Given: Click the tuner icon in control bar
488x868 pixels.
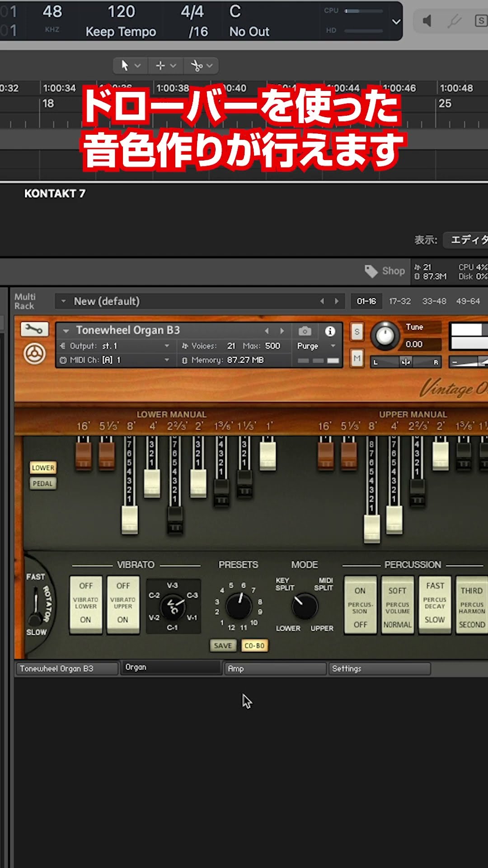Looking at the screenshot, I should 455,21.
